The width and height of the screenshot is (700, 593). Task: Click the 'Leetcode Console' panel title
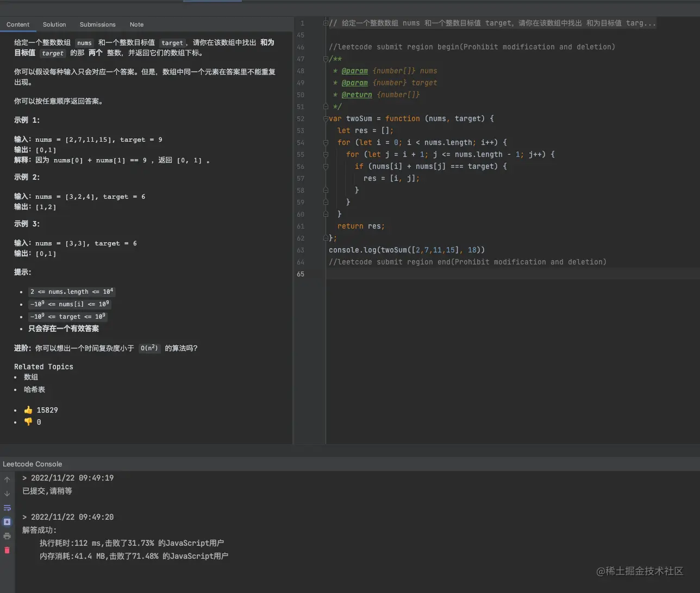(32, 464)
